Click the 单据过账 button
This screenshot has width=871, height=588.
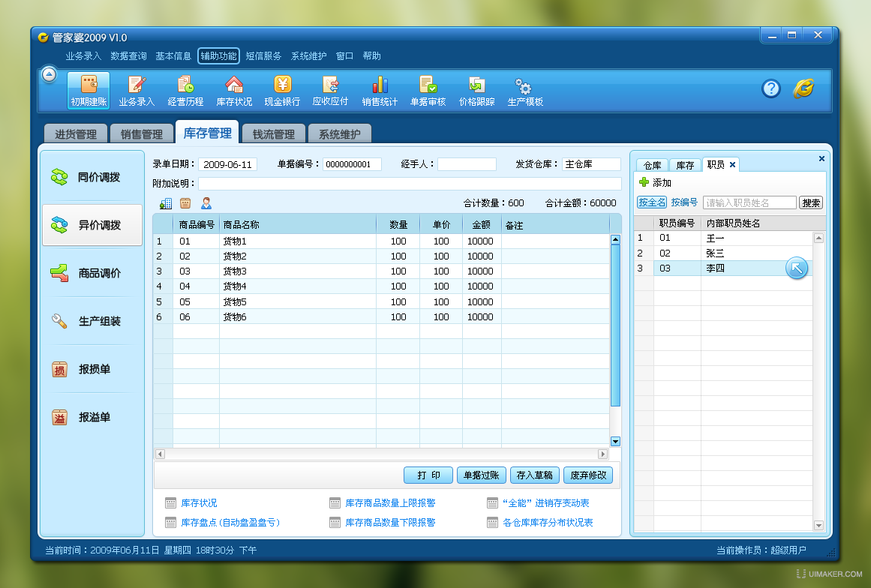tap(481, 475)
